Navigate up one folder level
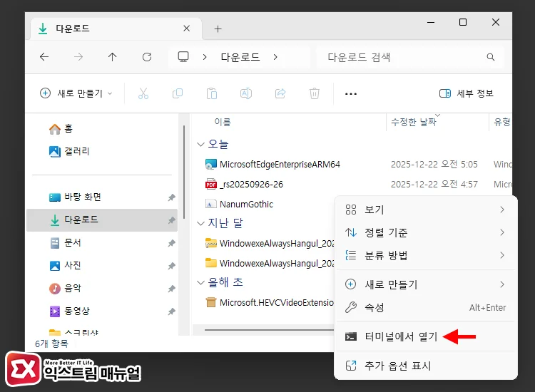The height and width of the screenshot is (392, 535). [112, 57]
